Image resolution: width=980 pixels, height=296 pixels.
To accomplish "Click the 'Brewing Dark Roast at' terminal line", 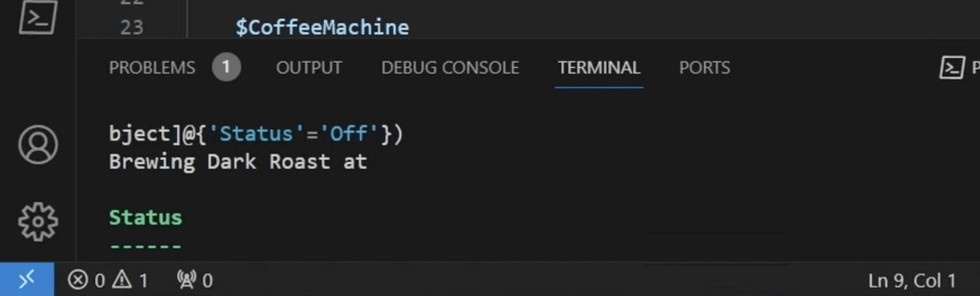I will [x=238, y=162].
